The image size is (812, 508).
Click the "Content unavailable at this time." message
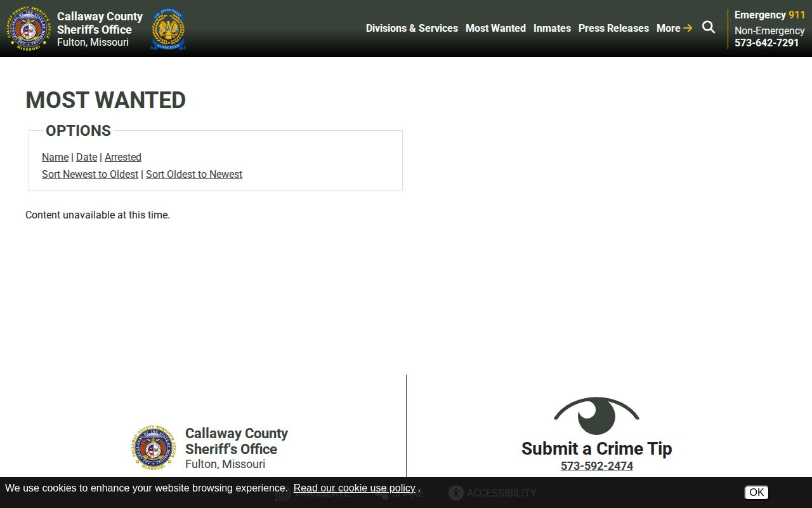coord(98,215)
